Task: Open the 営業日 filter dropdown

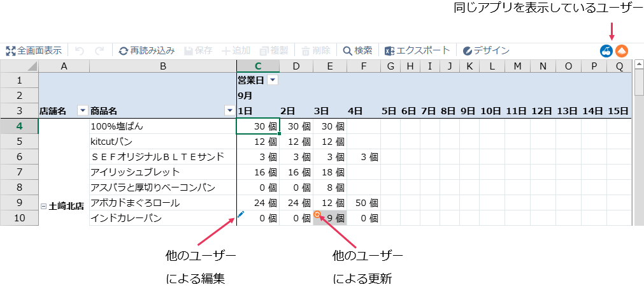Action: pyautogui.click(x=273, y=80)
